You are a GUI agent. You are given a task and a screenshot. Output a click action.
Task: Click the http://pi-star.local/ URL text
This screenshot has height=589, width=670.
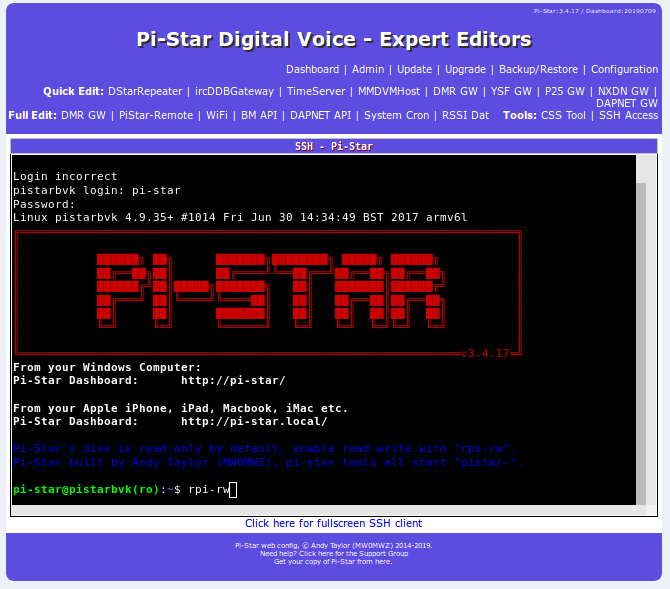point(254,421)
